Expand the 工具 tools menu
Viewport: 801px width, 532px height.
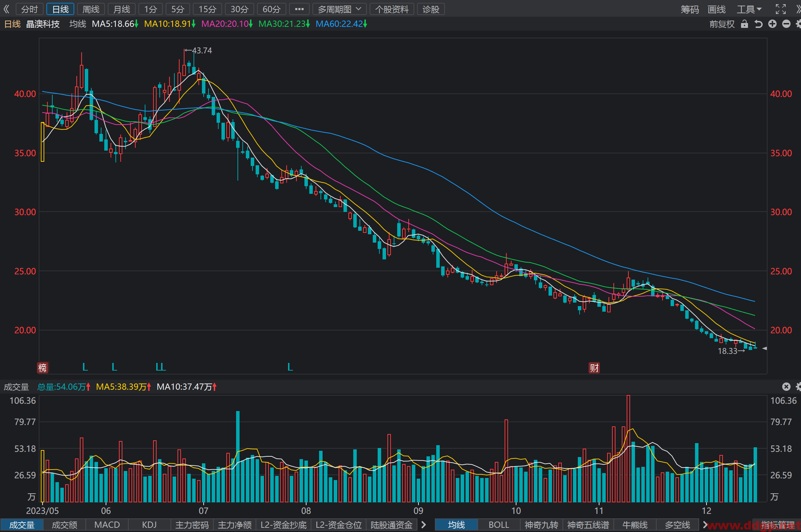coord(749,9)
